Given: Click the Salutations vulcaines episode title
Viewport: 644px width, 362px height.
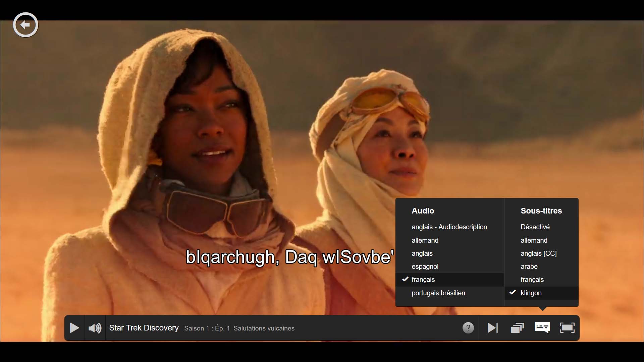Looking at the screenshot, I should coord(264,328).
